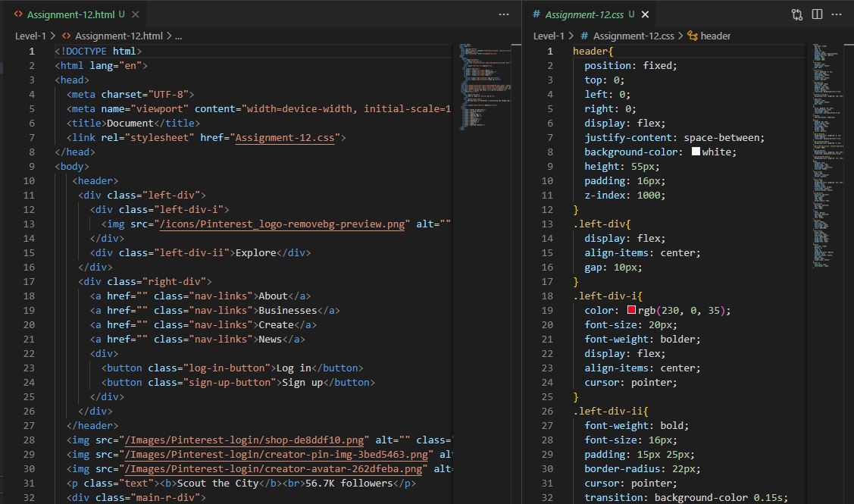This screenshot has width=854, height=504.
Task: Close the Assignment-12.css tab
Action: [646, 14]
